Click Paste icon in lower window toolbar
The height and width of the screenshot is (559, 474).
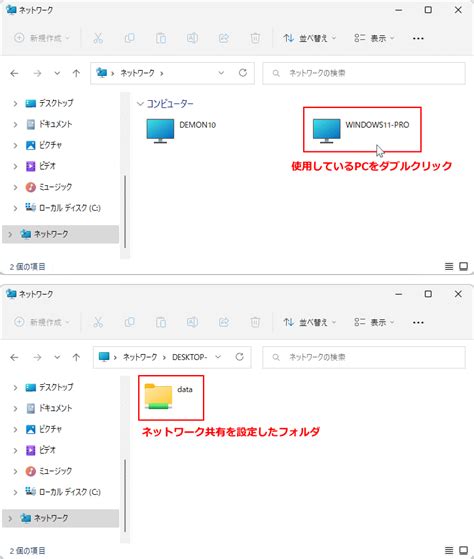[161, 322]
